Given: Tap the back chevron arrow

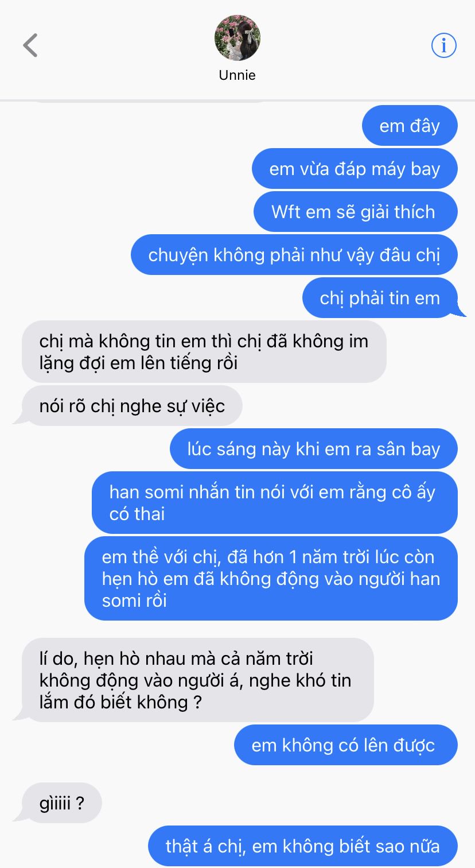Looking at the screenshot, I should pos(30,45).
